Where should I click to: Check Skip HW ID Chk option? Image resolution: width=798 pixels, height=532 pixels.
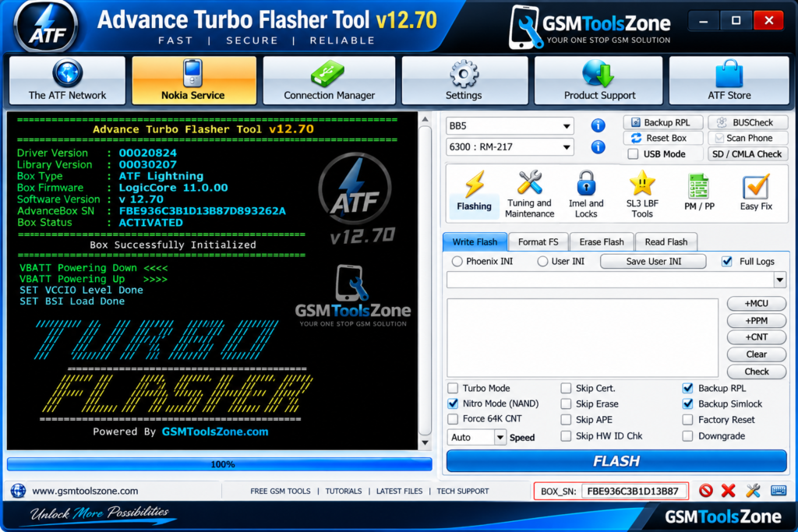(x=566, y=436)
